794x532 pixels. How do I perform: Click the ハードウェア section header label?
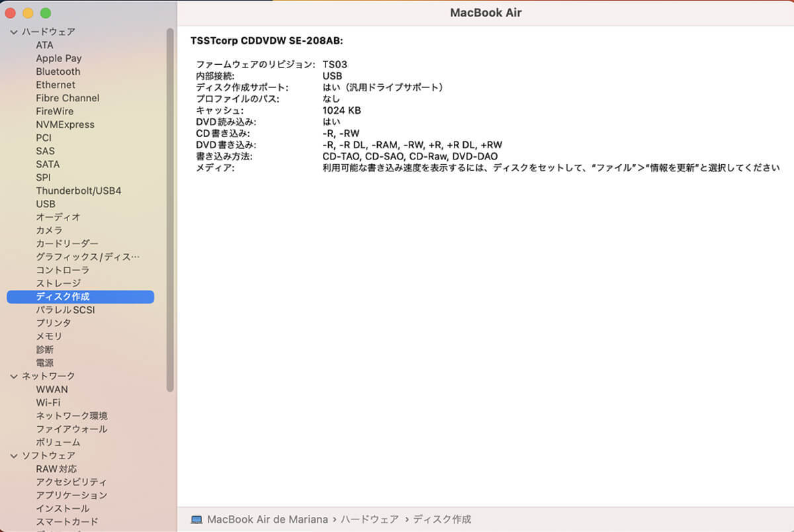[48, 32]
